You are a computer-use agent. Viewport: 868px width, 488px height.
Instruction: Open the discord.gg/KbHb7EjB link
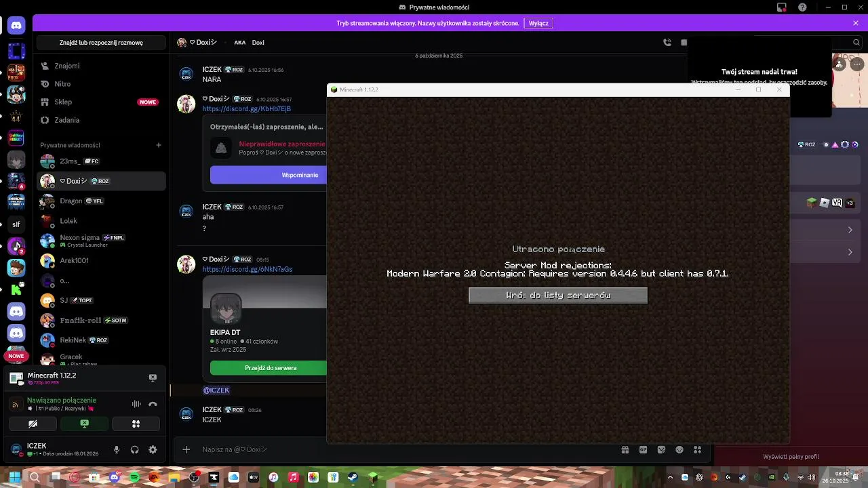point(247,108)
